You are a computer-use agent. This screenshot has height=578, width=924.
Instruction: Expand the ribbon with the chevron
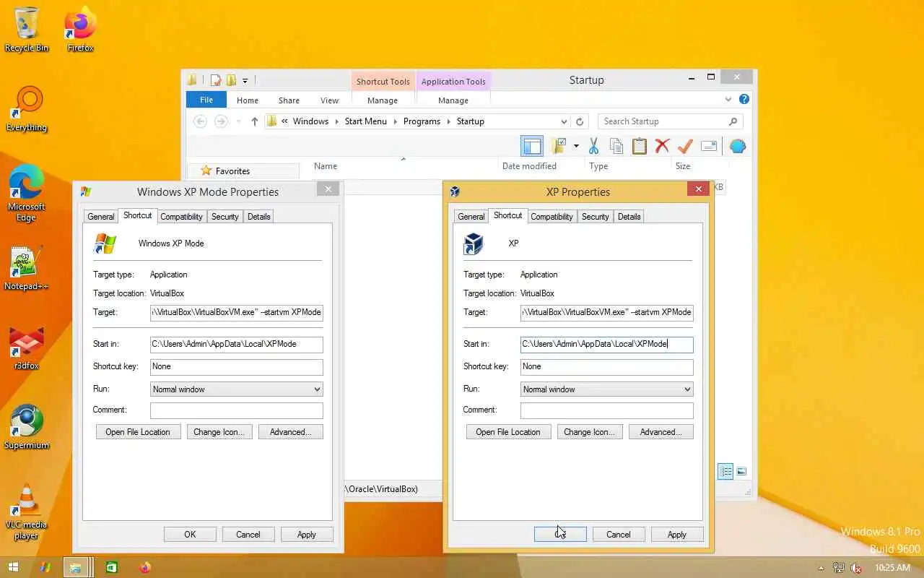pyautogui.click(x=728, y=100)
